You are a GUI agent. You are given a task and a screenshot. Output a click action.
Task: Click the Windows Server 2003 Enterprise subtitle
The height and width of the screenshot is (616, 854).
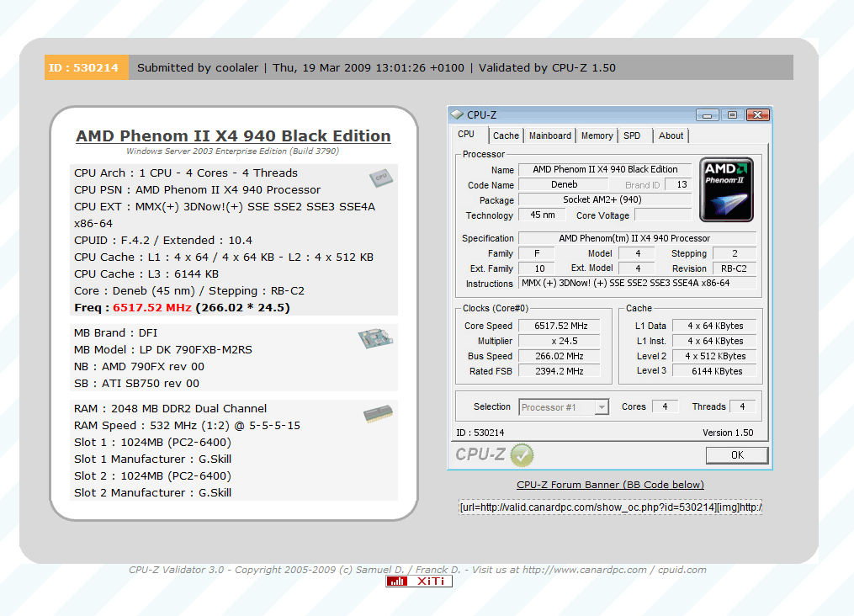point(232,151)
